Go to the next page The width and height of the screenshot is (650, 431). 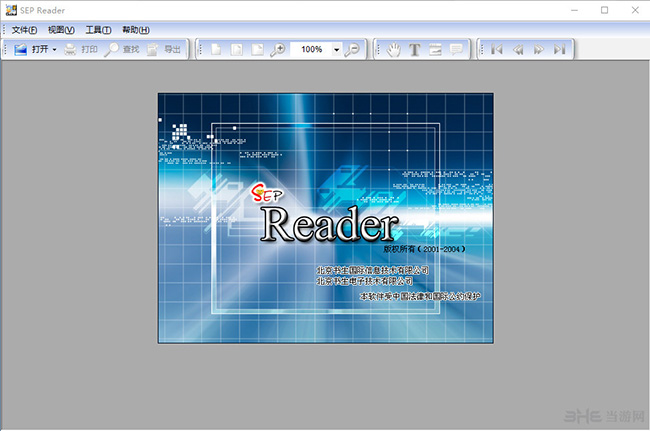[x=538, y=49]
